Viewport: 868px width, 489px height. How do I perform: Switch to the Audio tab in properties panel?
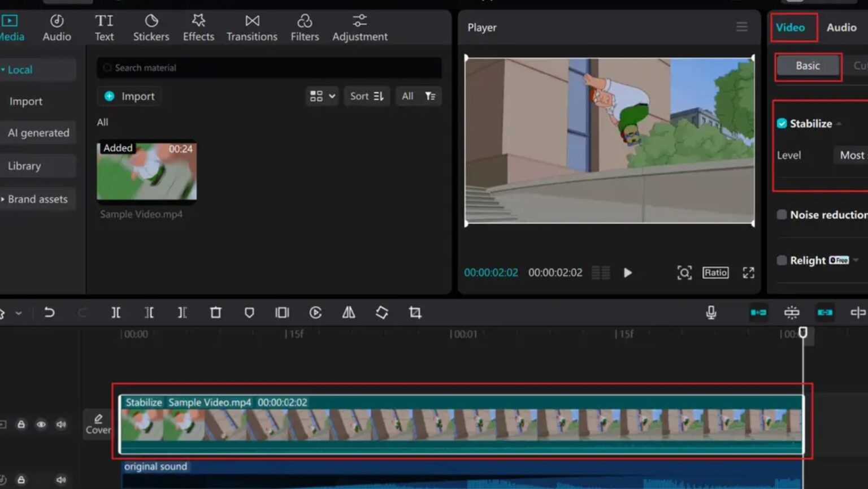841,27
